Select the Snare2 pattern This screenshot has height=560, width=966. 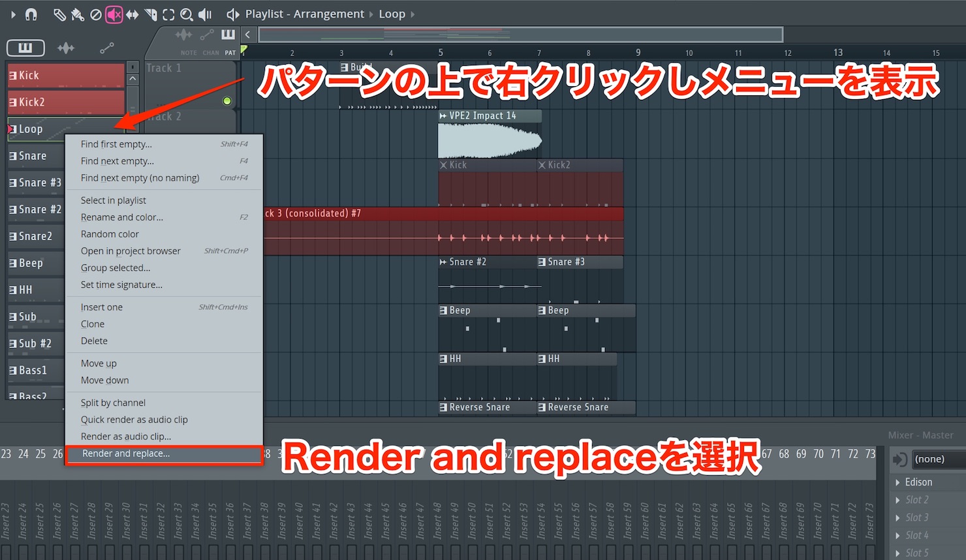point(36,236)
